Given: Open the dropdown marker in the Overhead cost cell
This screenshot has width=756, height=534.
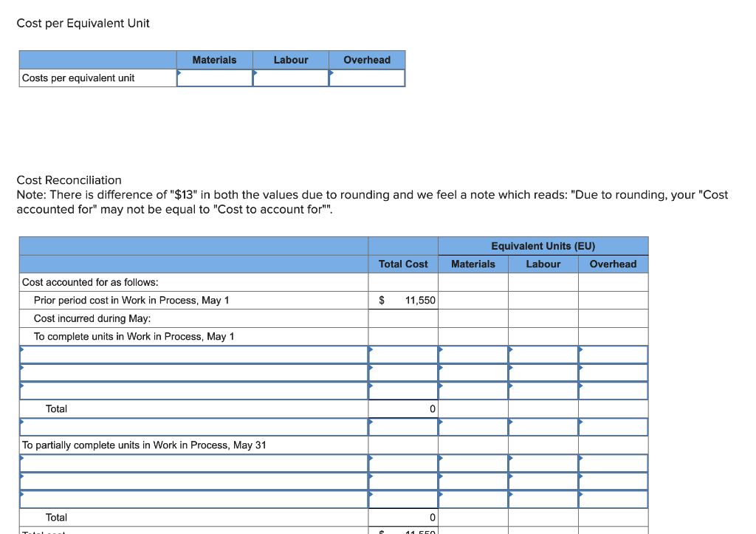Looking at the screenshot, I should (331, 74).
